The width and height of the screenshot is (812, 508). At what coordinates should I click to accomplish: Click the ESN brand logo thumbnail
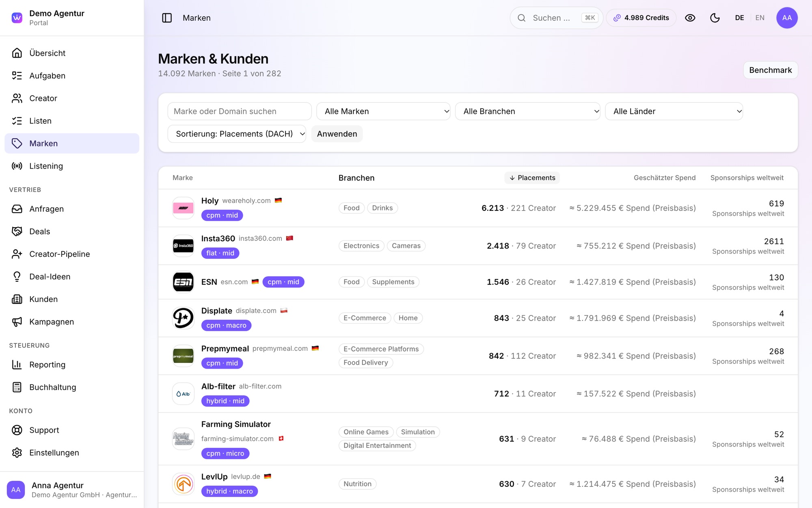(183, 282)
